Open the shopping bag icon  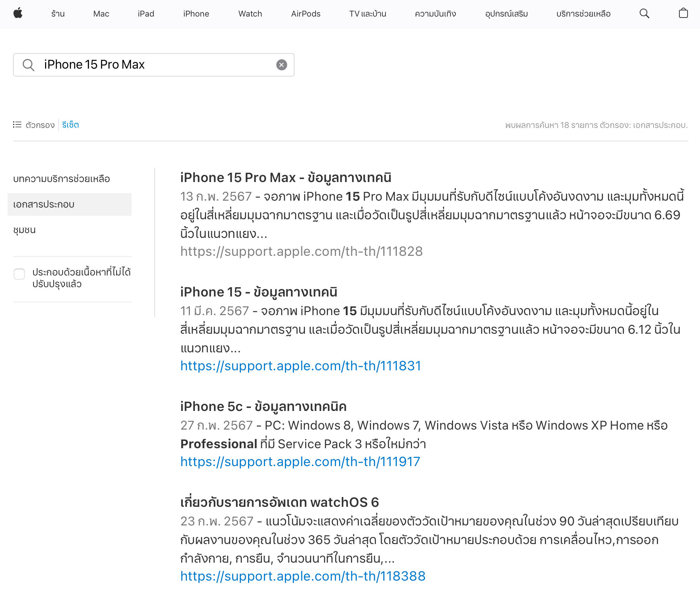(683, 14)
